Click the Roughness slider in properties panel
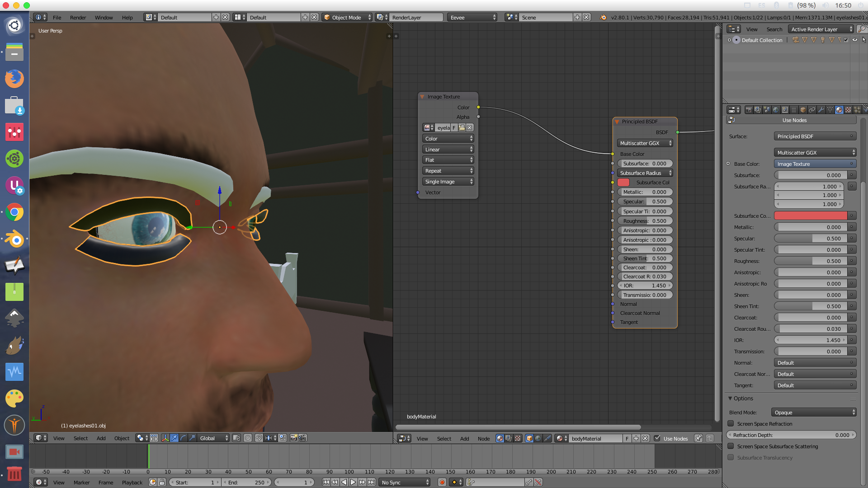Screen dimensions: 868x488 [811, 261]
